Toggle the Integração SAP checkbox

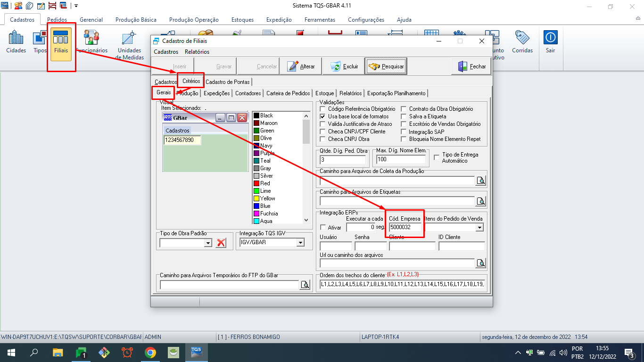tap(404, 132)
